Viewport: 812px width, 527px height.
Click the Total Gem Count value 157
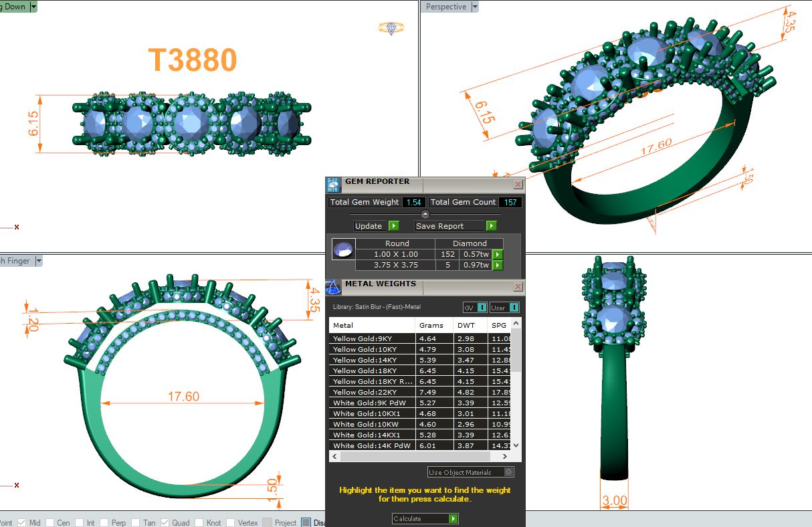tap(510, 202)
